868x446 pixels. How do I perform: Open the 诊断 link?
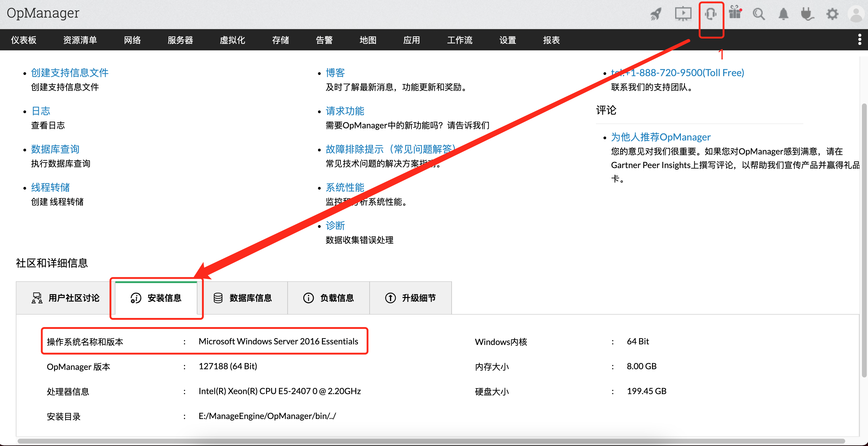pos(335,225)
